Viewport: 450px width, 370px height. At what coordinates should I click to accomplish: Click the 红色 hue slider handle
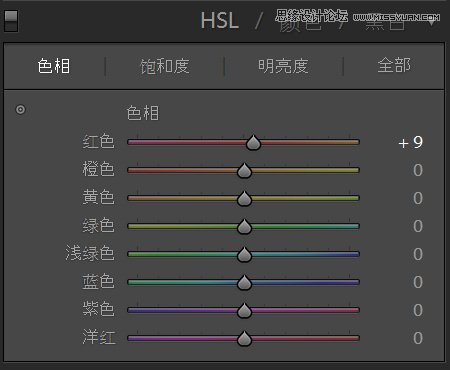(253, 143)
